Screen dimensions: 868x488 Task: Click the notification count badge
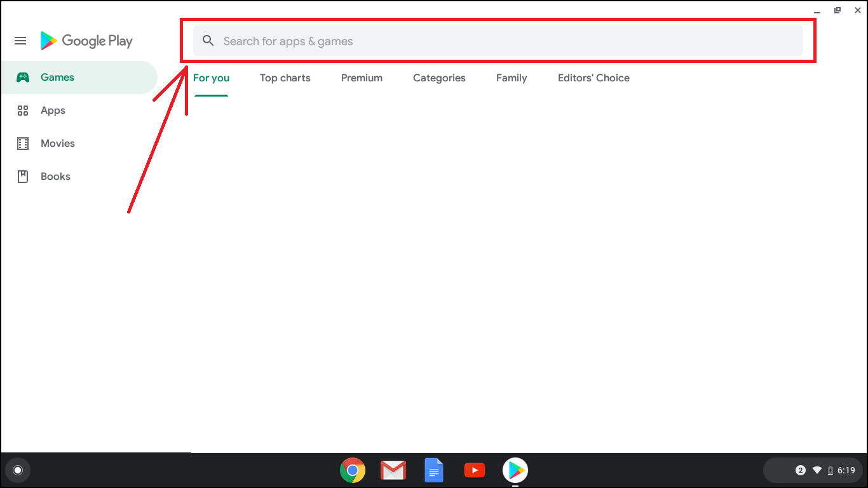click(x=800, y=470)
